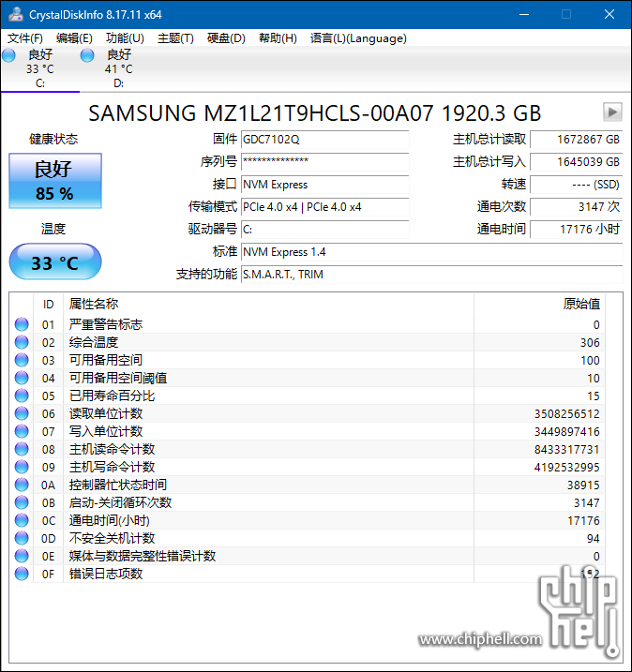Switch to the C: drive tab
Screen dimensions: 632x672
pos(40,68)
